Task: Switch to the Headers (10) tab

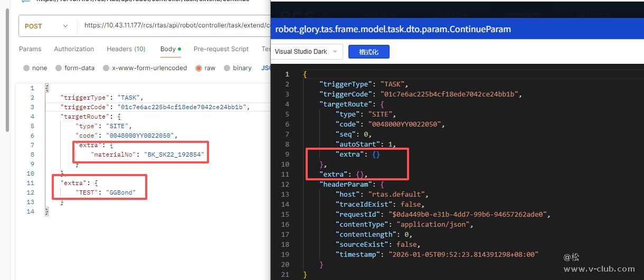Action: (x=126, y=49)
